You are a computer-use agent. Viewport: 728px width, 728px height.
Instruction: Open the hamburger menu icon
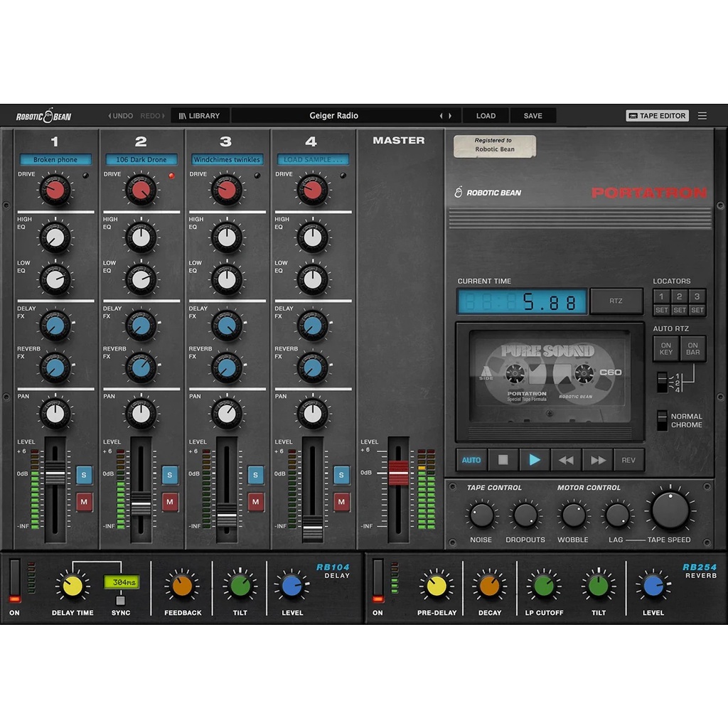[x=702, y=116]
